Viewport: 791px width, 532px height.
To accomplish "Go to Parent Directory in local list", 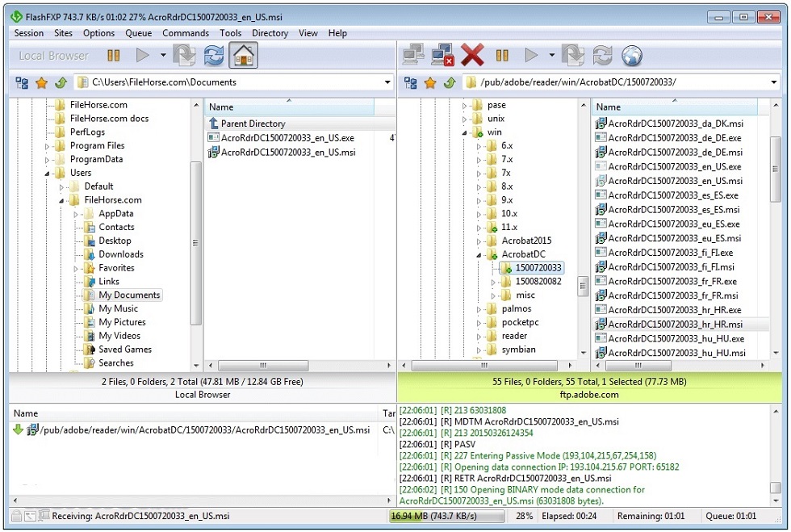I will pos(253,124).
